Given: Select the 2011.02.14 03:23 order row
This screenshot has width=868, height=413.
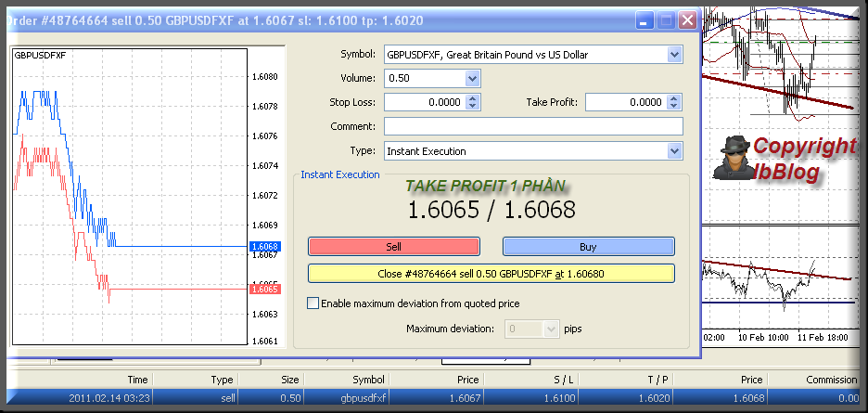Looking at the screenshot, I should [433, 398].
